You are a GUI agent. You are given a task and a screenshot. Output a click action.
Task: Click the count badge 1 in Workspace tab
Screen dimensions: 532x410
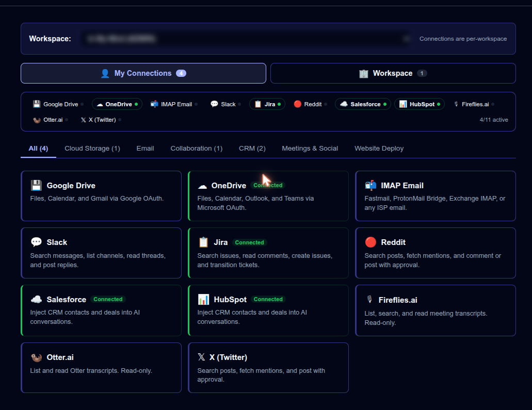pos(422,73)
